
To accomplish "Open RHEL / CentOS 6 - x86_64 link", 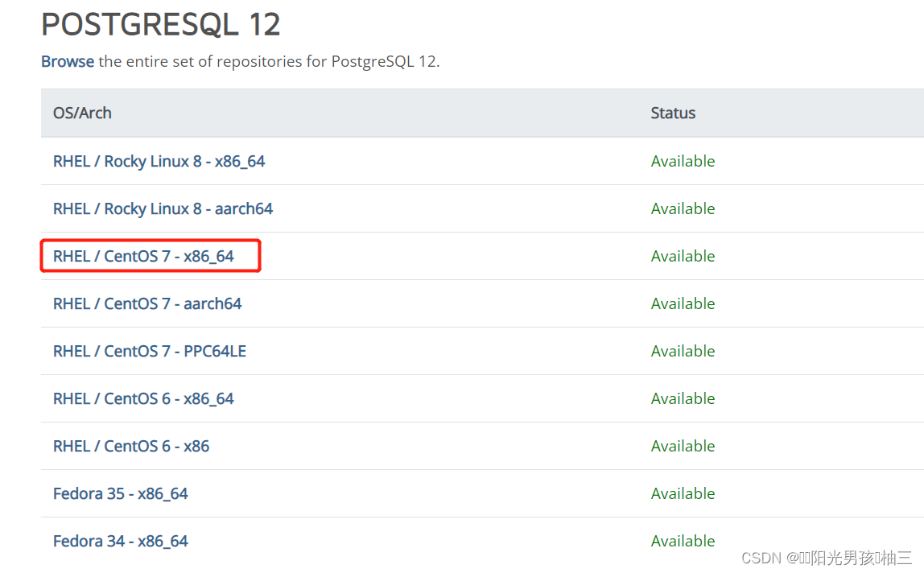I will point(143,399).
